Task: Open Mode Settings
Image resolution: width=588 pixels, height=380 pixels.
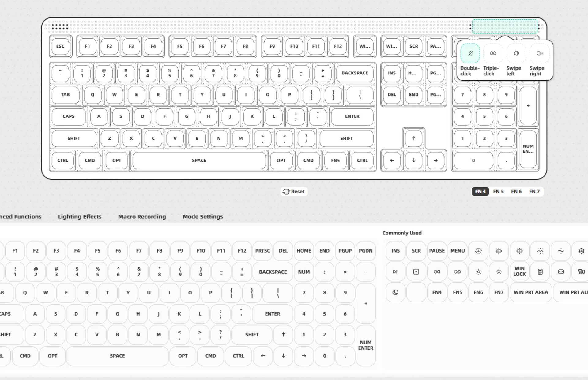Action: 202,217
